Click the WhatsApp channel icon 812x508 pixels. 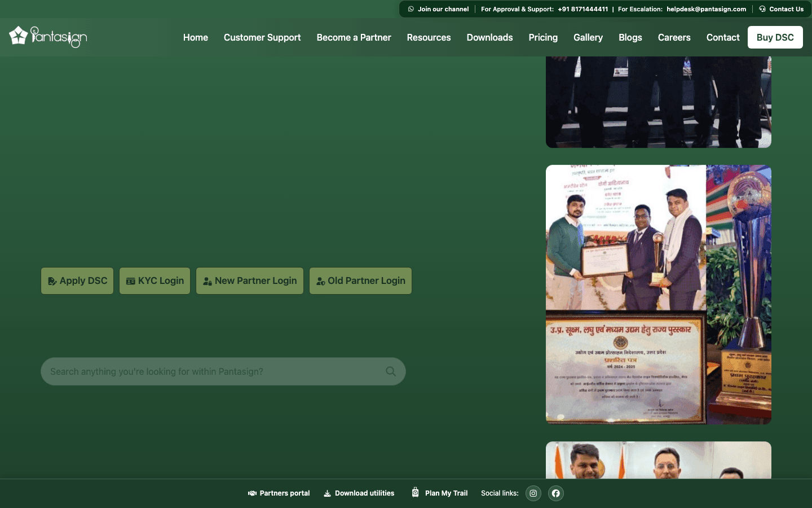pos(411,9)
